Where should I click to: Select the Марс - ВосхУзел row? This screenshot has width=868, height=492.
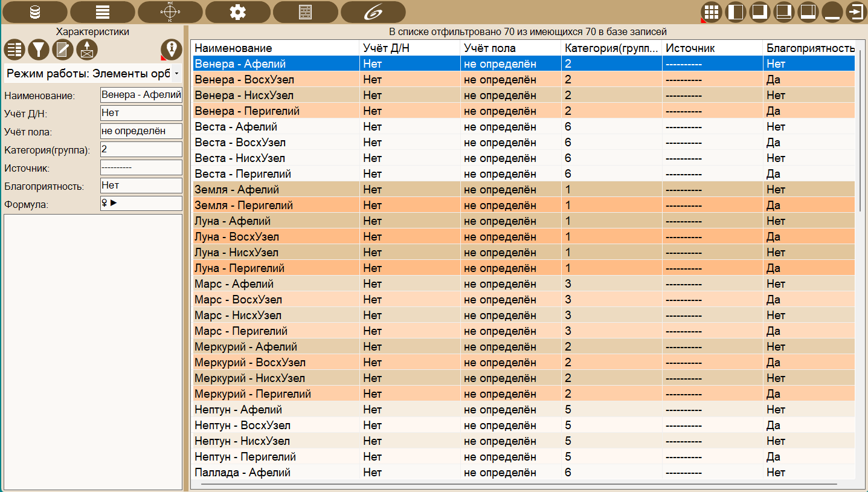pyautogui.click(x=275, y=300)
